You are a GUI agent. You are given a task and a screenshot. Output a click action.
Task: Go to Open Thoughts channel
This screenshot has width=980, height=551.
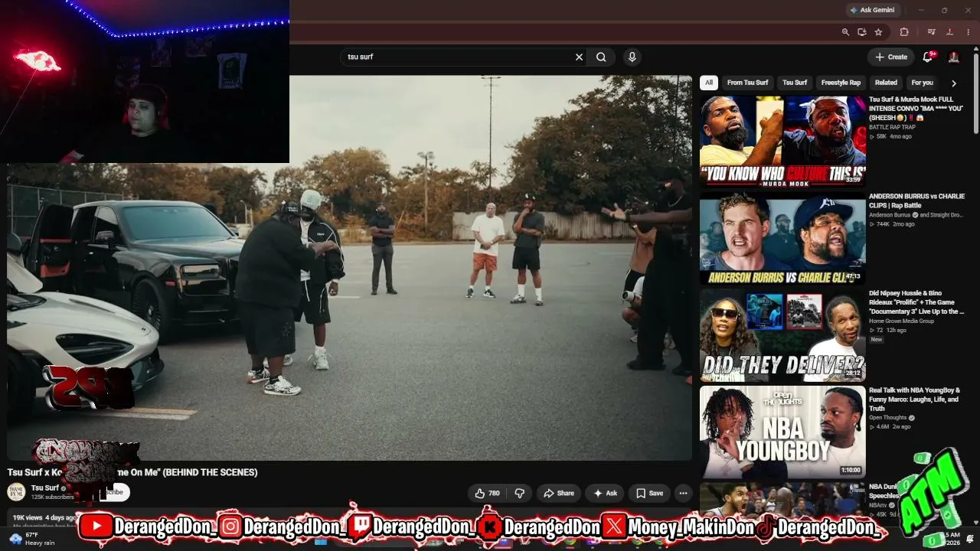(x=888, y=418)
